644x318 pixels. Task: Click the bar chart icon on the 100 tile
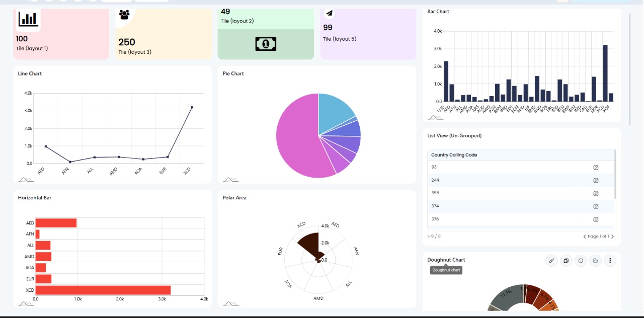pyautogui.click(x=28, y=19)
